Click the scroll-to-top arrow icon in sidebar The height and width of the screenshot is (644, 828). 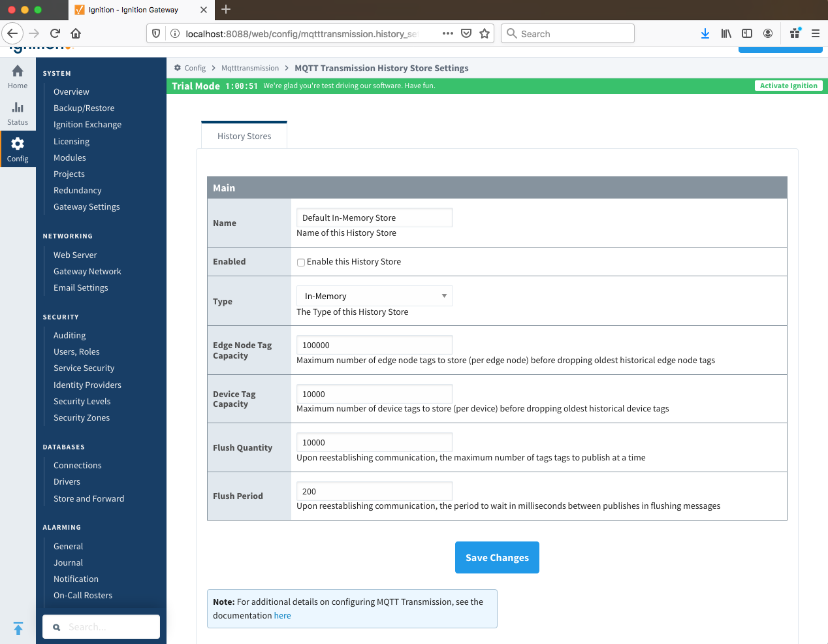coord(18,628)
